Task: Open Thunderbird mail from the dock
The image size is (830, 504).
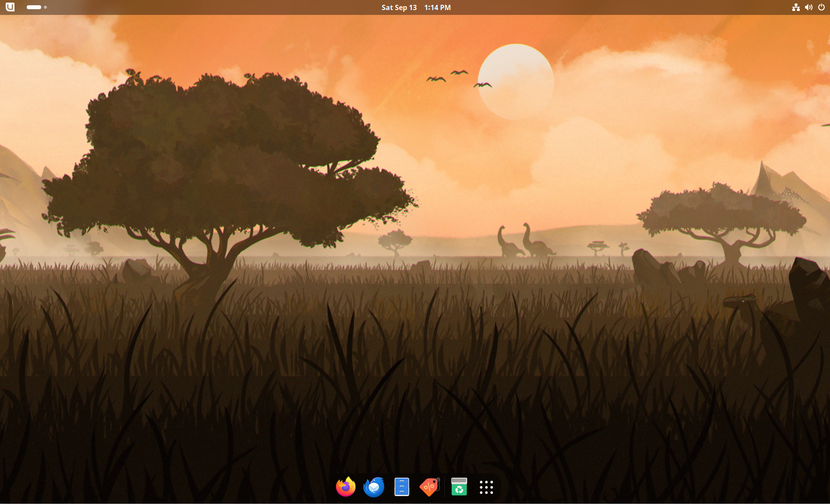Action: tap(374, 487)
